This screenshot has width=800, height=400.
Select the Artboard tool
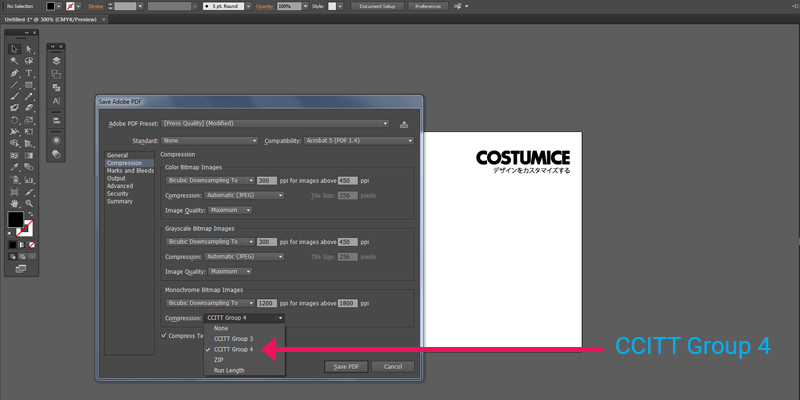[15, 192]
